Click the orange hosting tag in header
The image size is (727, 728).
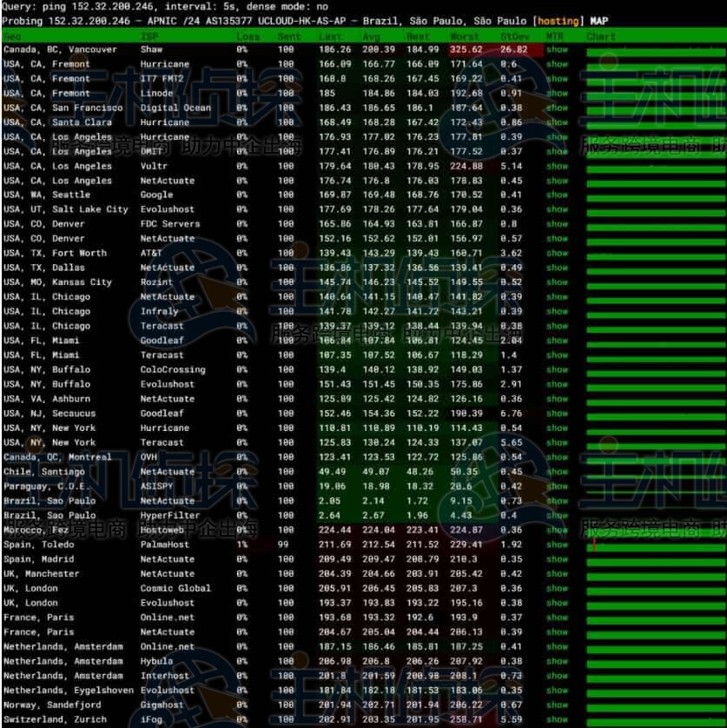coord(560,20)
